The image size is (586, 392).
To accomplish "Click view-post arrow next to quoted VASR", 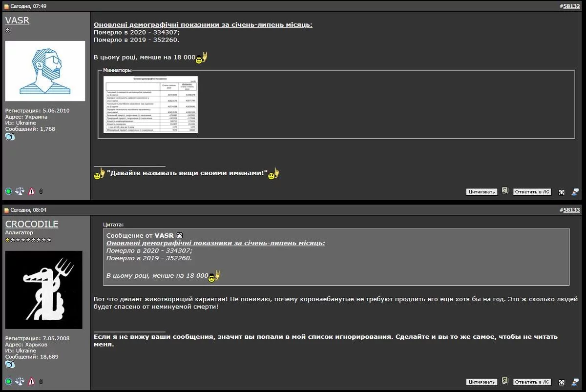I will pos(179,235).
